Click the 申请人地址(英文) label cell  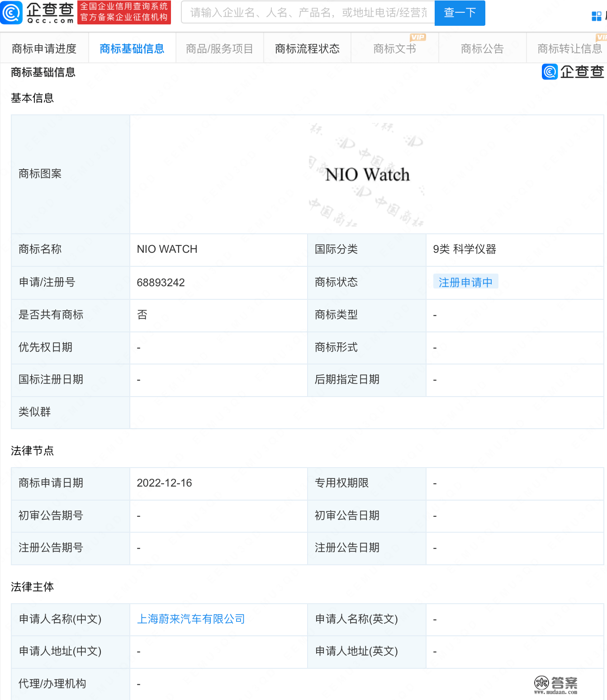(x=367, y=652)
